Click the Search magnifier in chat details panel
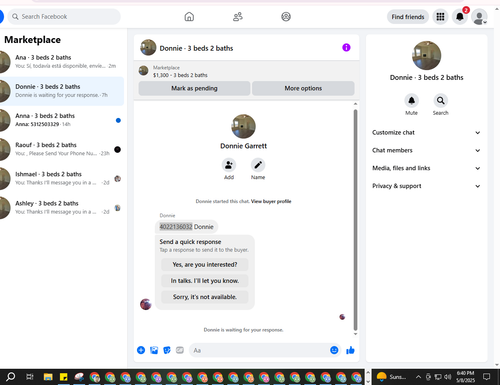The image size is (500, 385). pos(440,101)
